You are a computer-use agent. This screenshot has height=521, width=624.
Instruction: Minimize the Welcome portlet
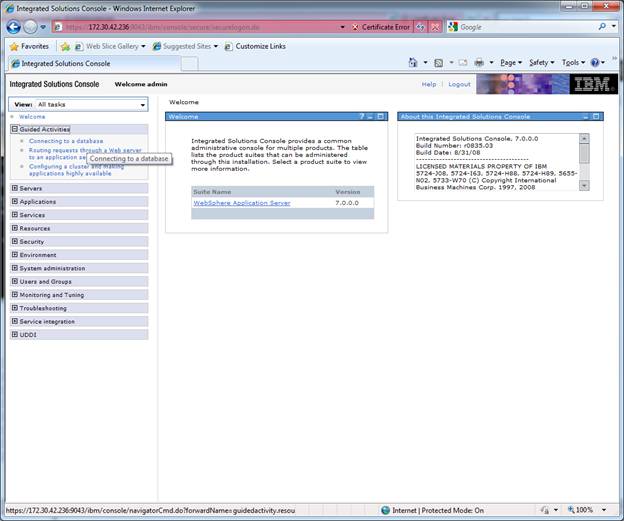tap(370, 117)
